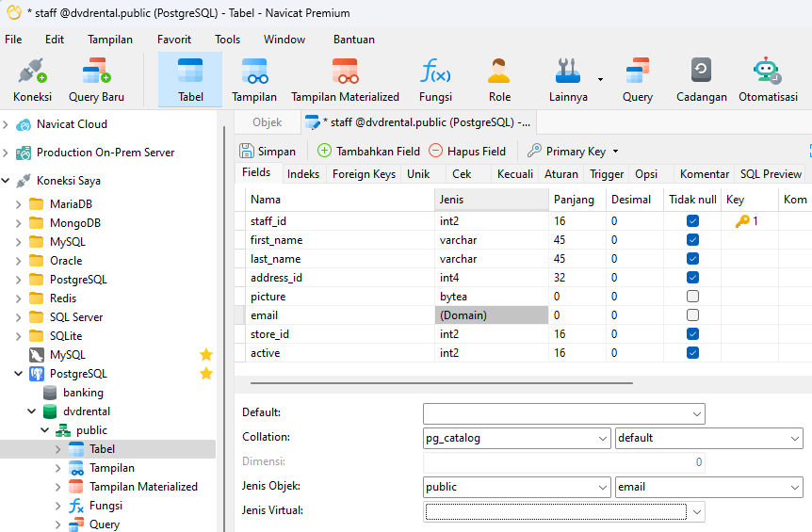
Task: Switch to the Objek tab
Action: (268, 122)
